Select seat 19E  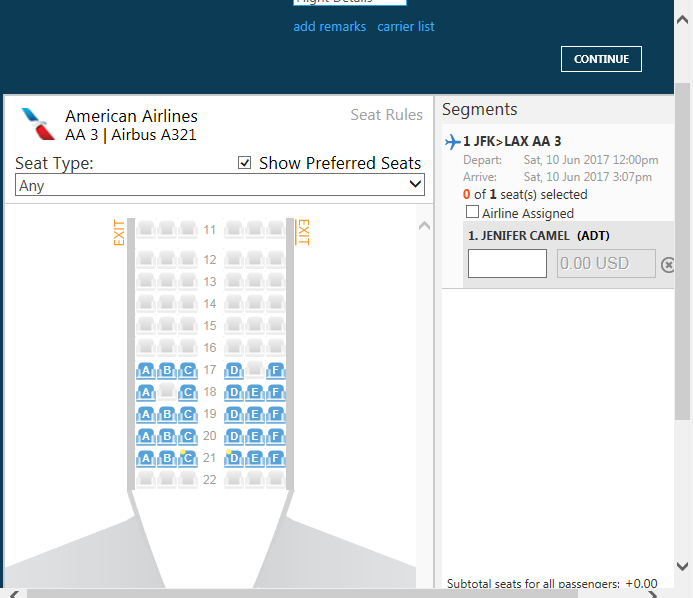[x=255, y=415]
